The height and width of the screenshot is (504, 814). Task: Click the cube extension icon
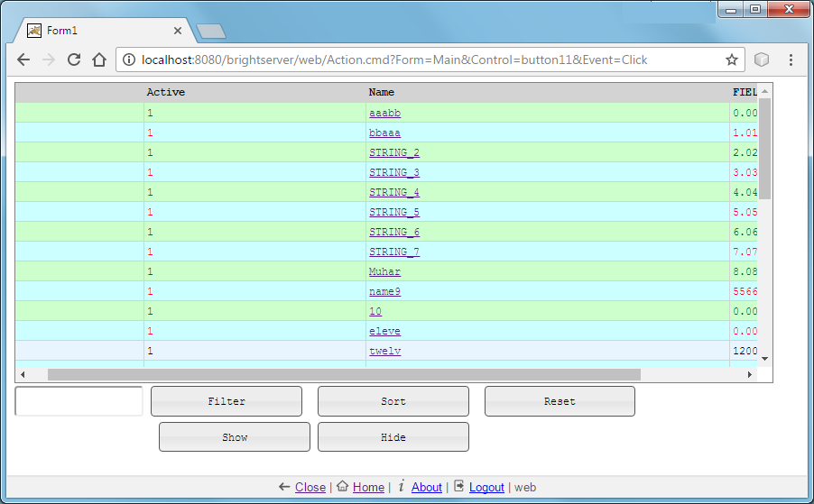point(762,60)
